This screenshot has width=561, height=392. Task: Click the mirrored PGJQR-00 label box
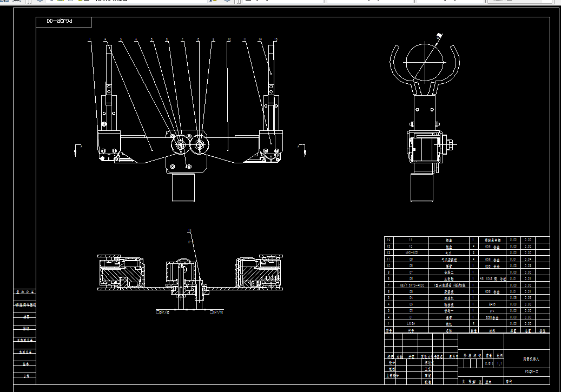64,22
